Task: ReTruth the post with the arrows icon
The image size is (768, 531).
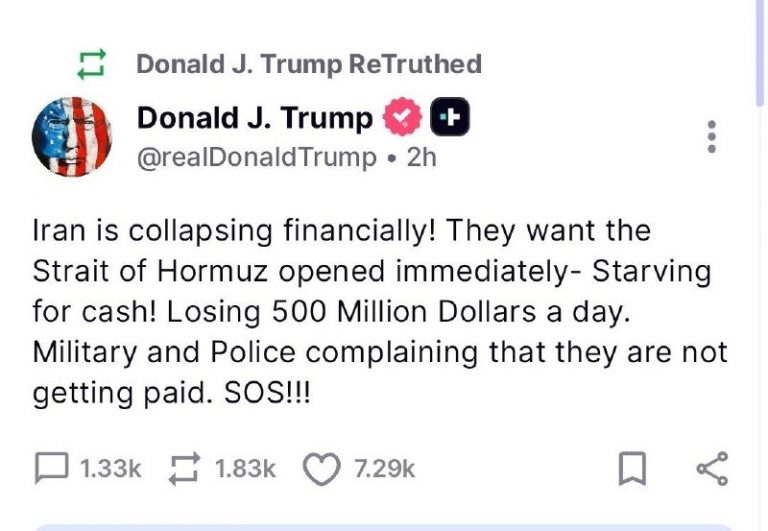Action: 184,469
